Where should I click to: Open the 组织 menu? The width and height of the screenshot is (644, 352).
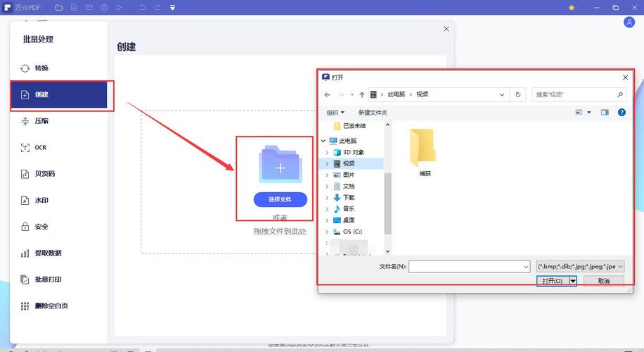click(x=335, y=113)
